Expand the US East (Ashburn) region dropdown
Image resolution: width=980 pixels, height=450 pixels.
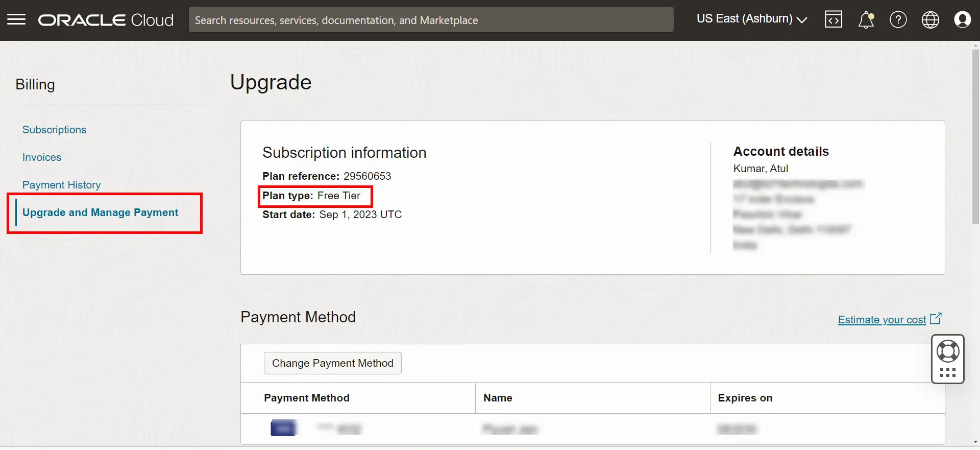[x=751, y=19]
